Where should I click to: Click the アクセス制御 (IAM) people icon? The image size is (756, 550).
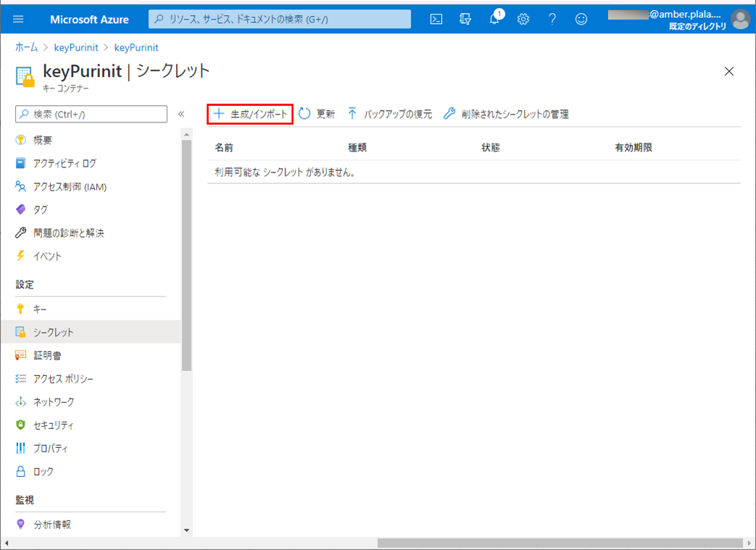[x=20, y=186]
